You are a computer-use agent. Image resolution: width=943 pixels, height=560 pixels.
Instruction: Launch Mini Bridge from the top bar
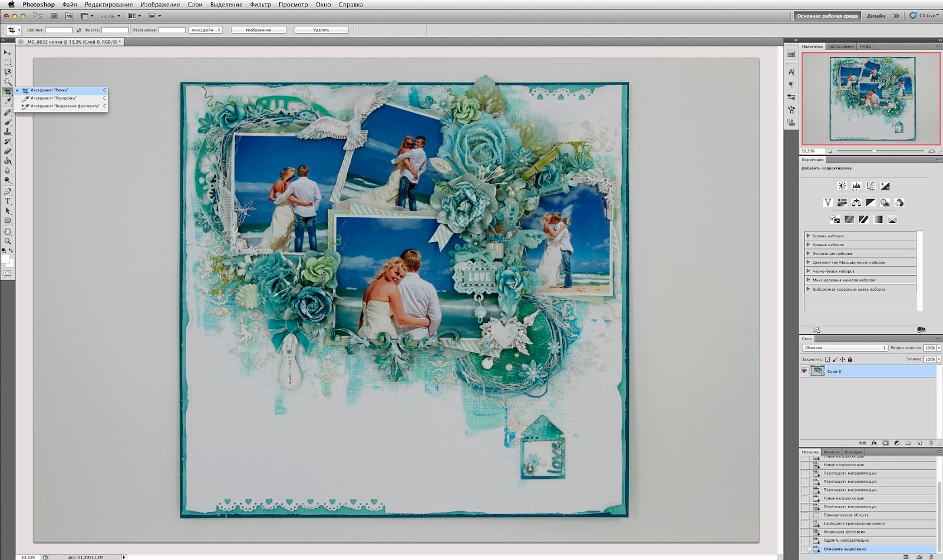70,16
